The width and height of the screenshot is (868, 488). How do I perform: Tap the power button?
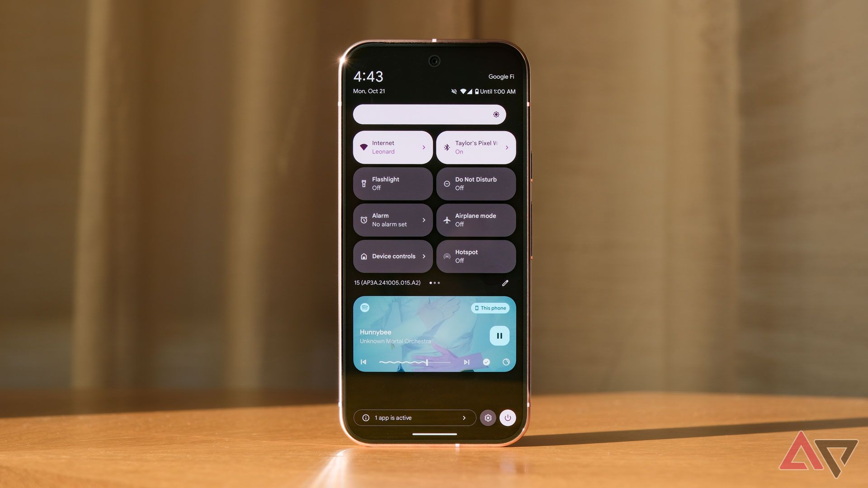[x=507, y=417]
